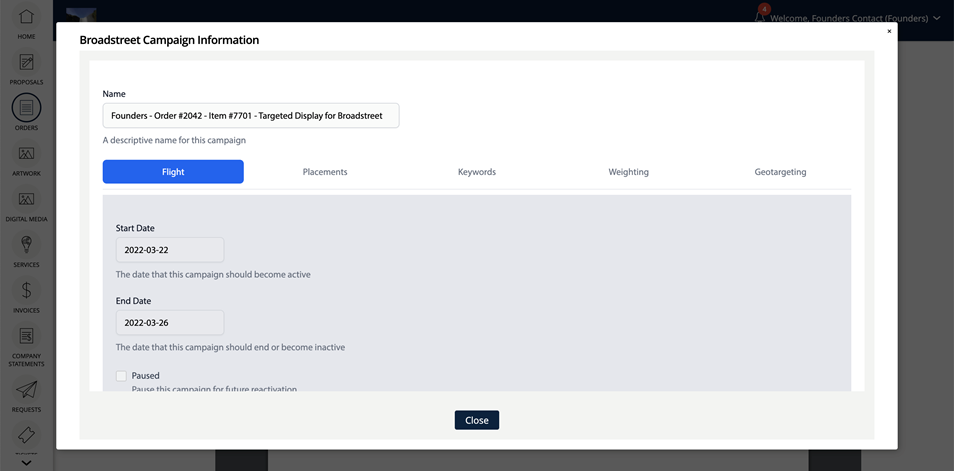The image size is (954, 471).
Task: Click the 'End Date' label
Action: 133,301
